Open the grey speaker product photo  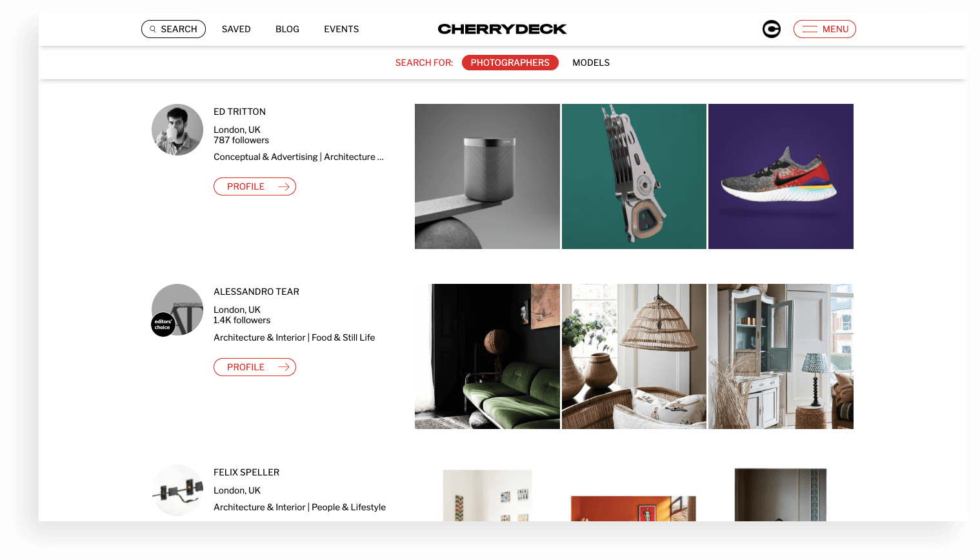(x=487, y=176)
